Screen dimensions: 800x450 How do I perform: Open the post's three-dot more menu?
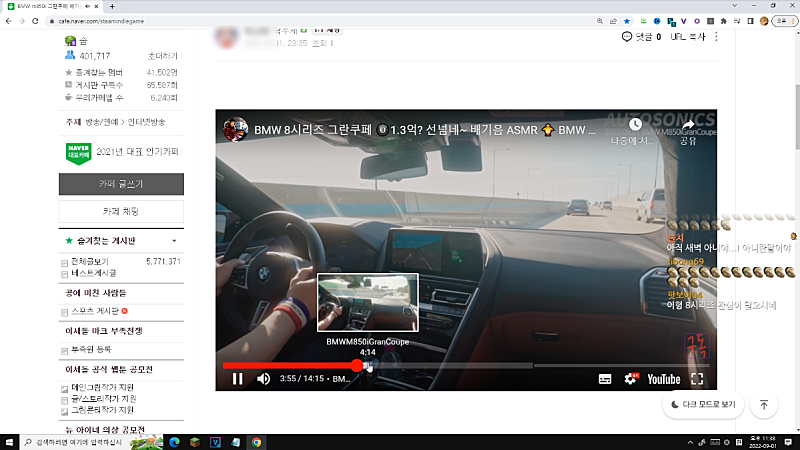click(x=716, y=37)
